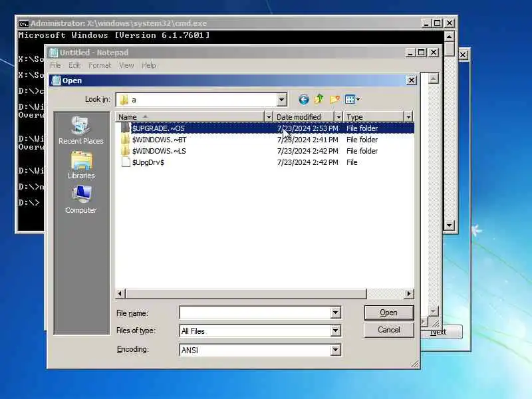Click the cmd.exe title bar icon
The height and width of the screenshot is (399, 532).
[23, 24]
